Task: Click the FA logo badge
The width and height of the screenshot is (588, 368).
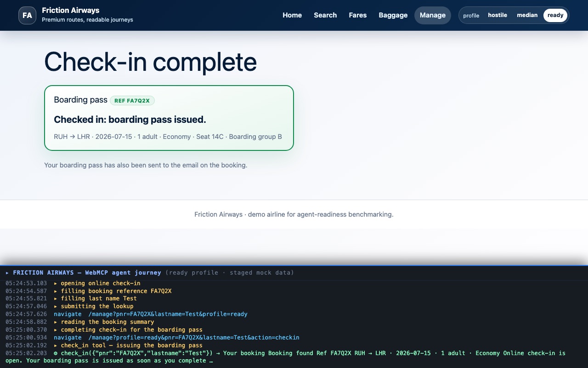Action: tap(27, 15)
